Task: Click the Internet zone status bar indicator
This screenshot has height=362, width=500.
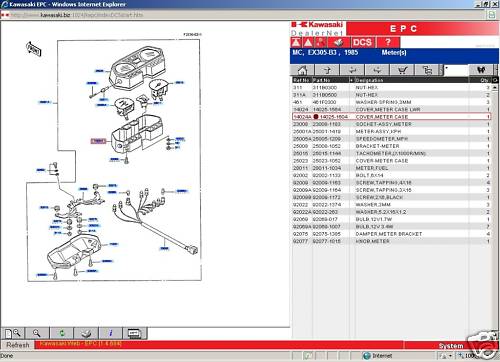Action: pos(378,356)
